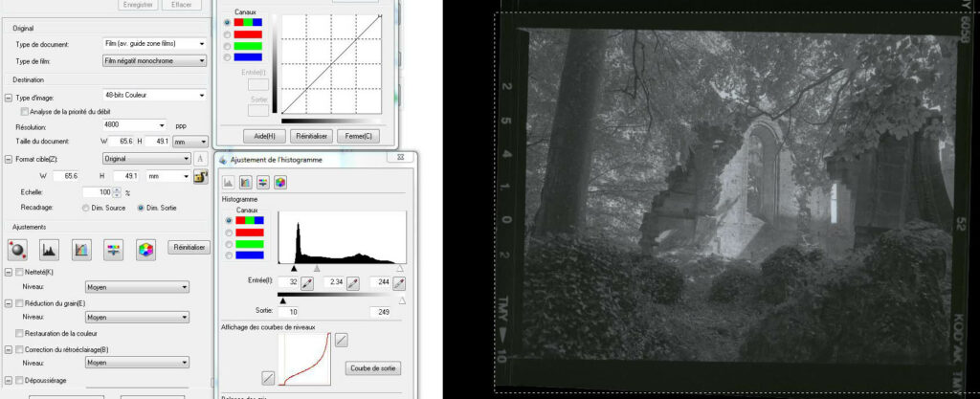Click Sortie field showing 10
This screenshot has height=399, width=980.
coord(291,312)
